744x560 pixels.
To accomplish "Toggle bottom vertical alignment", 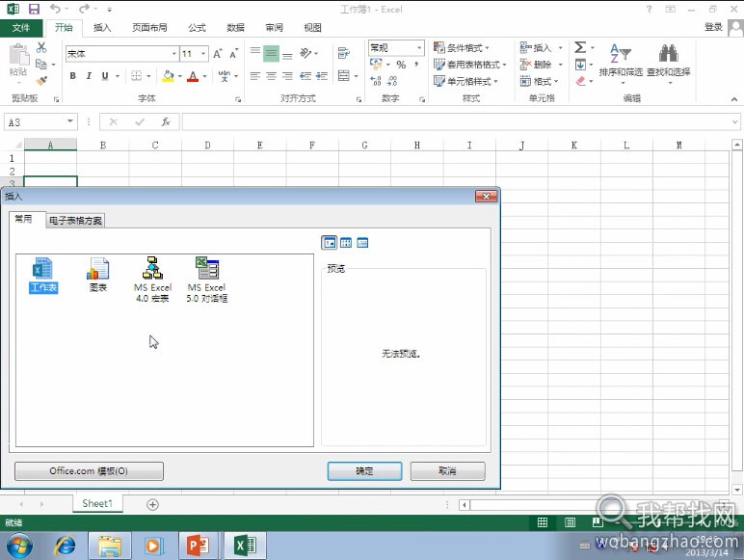I will (287, 56).
